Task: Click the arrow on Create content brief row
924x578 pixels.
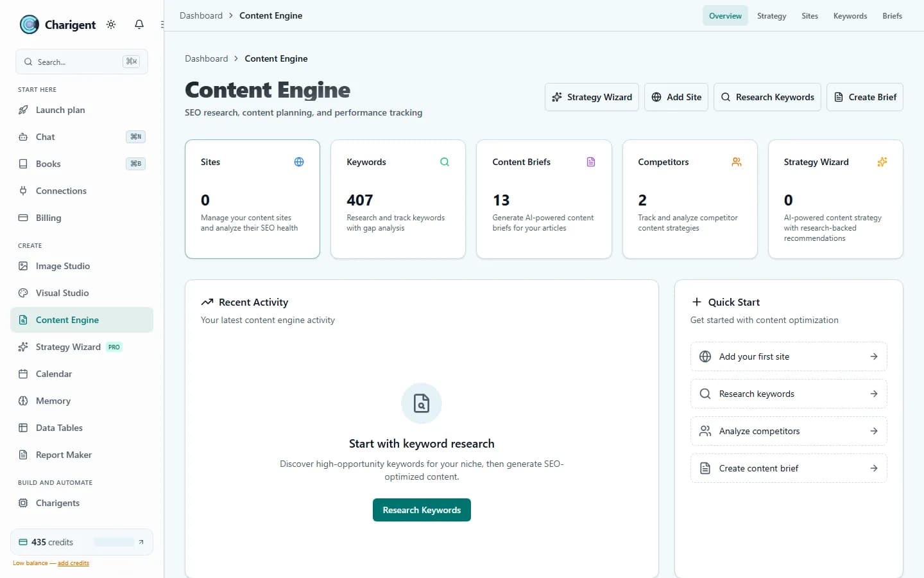Action: pyautogui.click(x=874, y=468)
